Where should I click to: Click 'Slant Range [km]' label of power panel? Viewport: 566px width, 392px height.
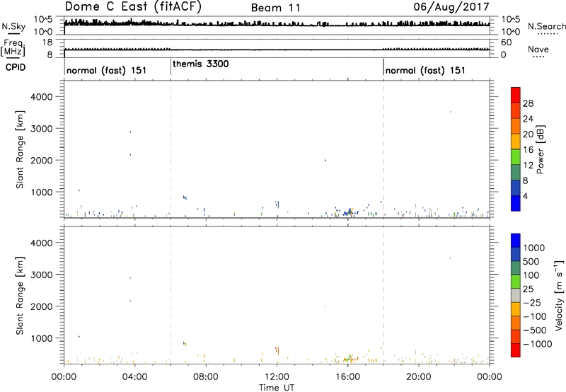pos(20,149)
